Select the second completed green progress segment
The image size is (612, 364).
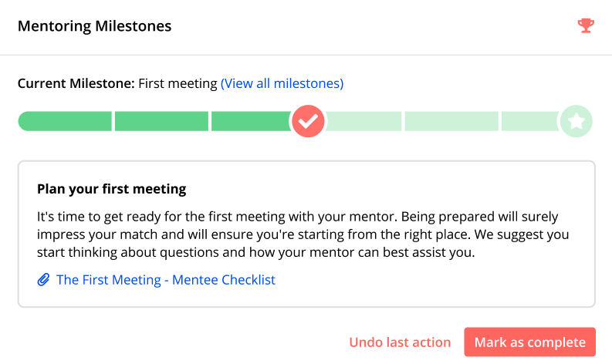pyautogui.click(x=161, y=121)
